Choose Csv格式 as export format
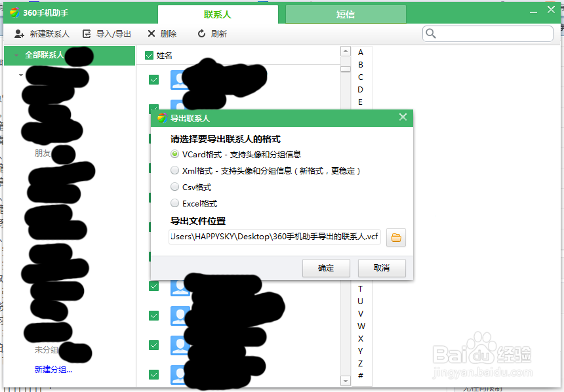 (175, 187)
